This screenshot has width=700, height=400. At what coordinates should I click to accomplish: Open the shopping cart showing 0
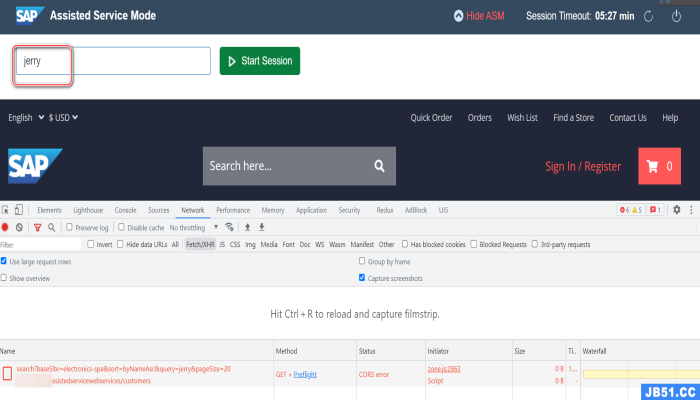(x=659, y=166)
